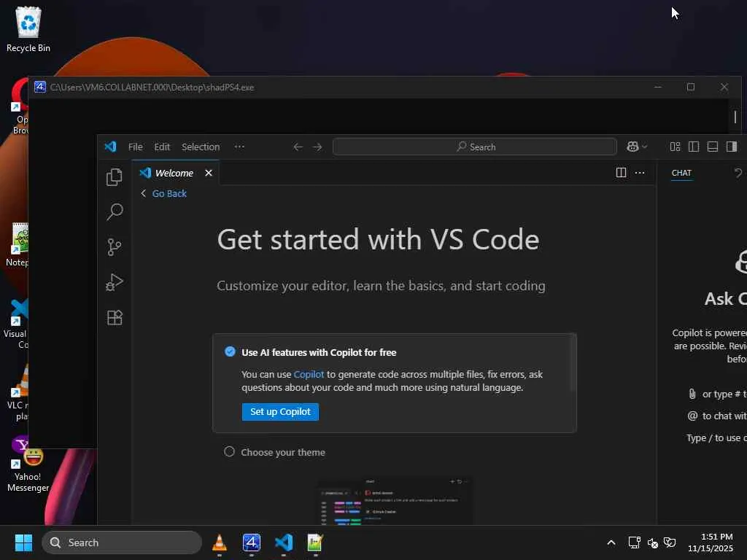Click the Copilot icon in title bar
The image size is (747, 560).
[x=632, y=147]
